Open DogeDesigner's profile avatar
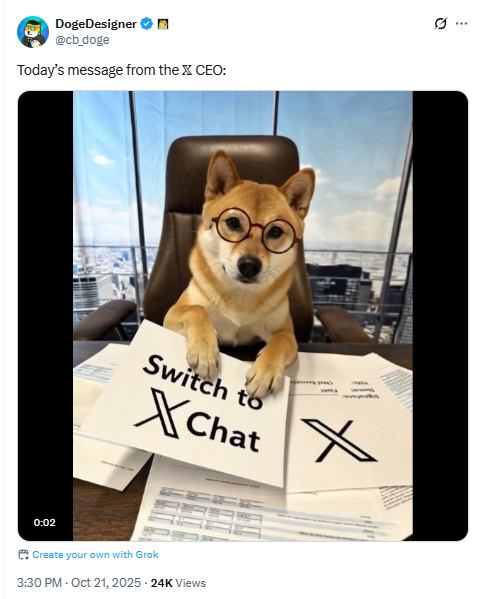Viewport: 479px width, 599px height. 33,32
